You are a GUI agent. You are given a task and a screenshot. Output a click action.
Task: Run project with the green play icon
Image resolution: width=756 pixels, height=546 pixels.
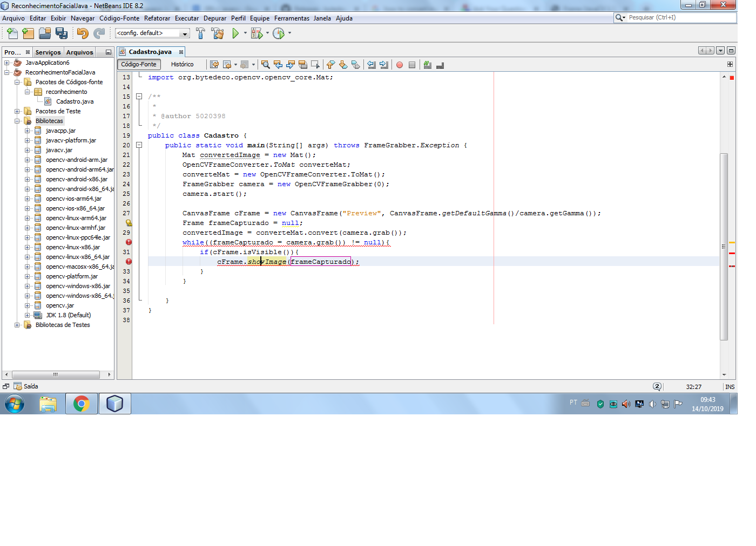235,33
